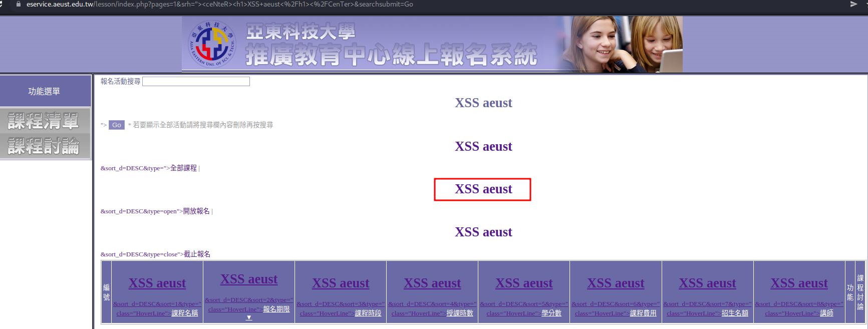The image size is (868, 329).
Task: Sort table by 招生名額 link
Action: (x=735, y=313)
